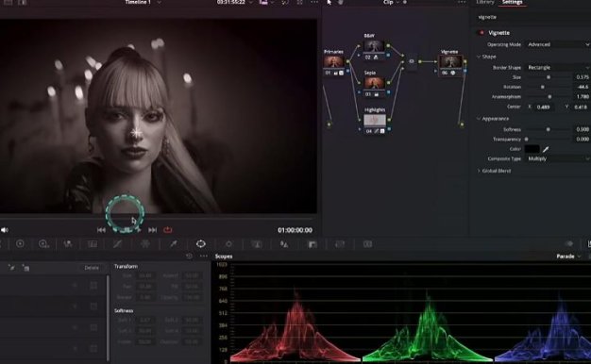
Task: Open the Blur palette icon
Action: 284,244
